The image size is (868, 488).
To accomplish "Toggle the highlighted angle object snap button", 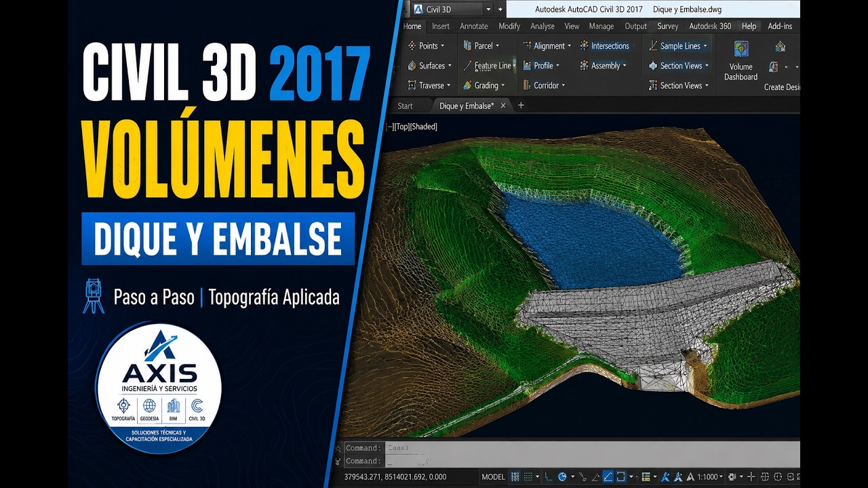I will pos(608,477).
